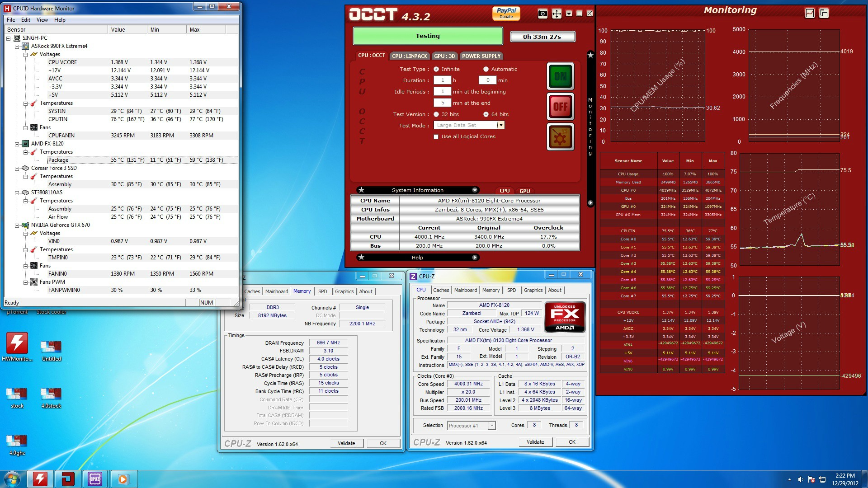The image size is (868, 488).
Task: Collapse ASRock 990FX Extreme4 node
Action: tap(17, 47)
